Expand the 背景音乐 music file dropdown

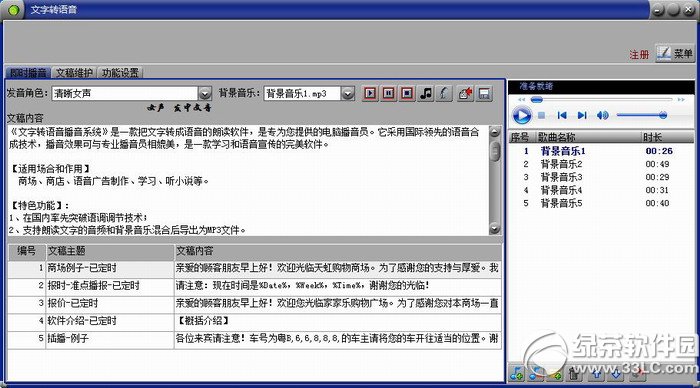click(x=348, y=93)
